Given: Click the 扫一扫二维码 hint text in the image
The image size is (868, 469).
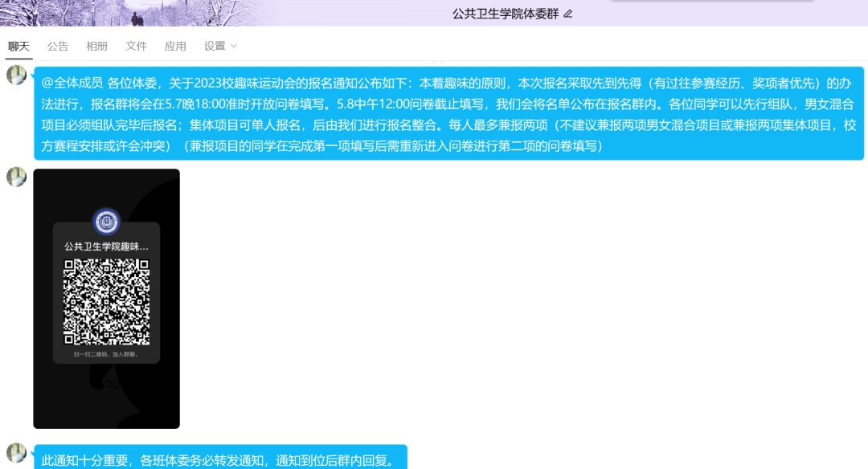Looking at the screenshot, I should point(106,354).
